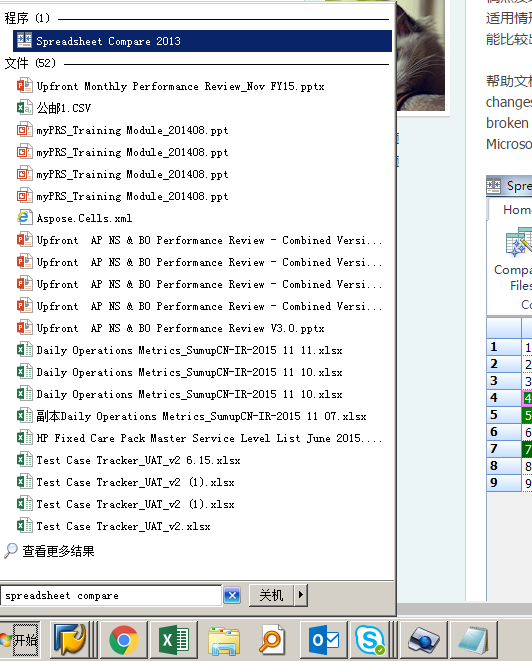Expand the shutdown options arrow
Image resolution: width=532 pixels, height=661 pixels.
(x=301, y=595)
